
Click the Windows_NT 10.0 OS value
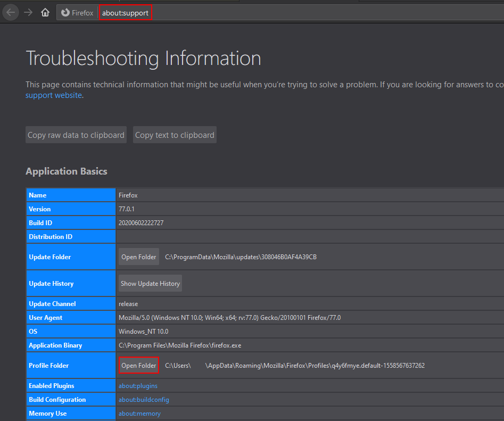pyautogui.click(x=143, y=332)
